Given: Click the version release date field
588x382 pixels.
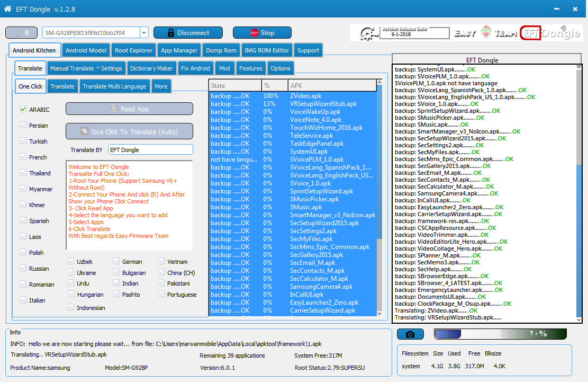Looking at the screenshot, I should click(414, 33).
